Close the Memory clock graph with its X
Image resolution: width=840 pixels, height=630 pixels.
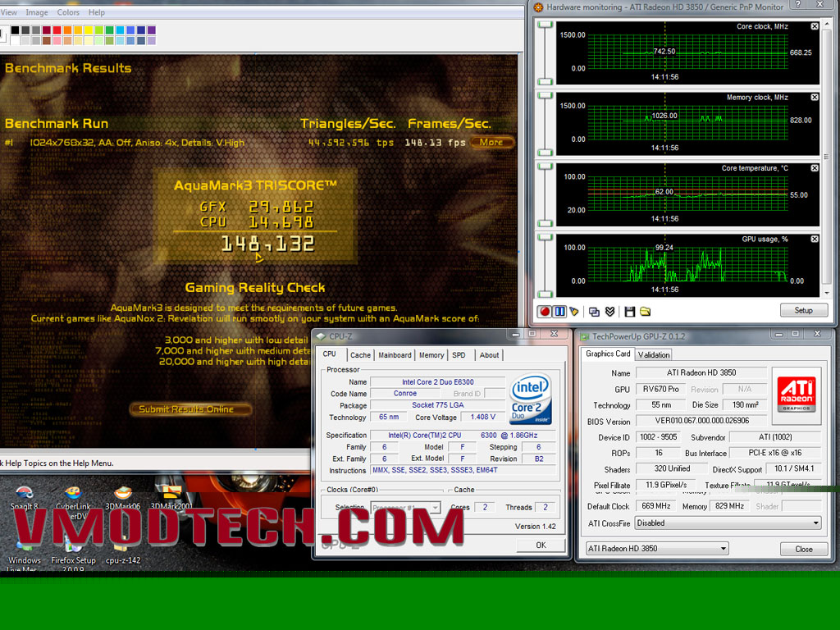point(815,97)
